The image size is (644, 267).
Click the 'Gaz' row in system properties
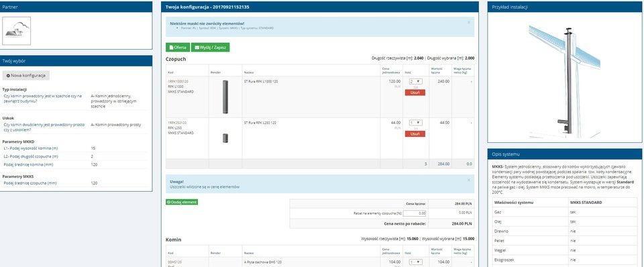[x=564, y=213]
